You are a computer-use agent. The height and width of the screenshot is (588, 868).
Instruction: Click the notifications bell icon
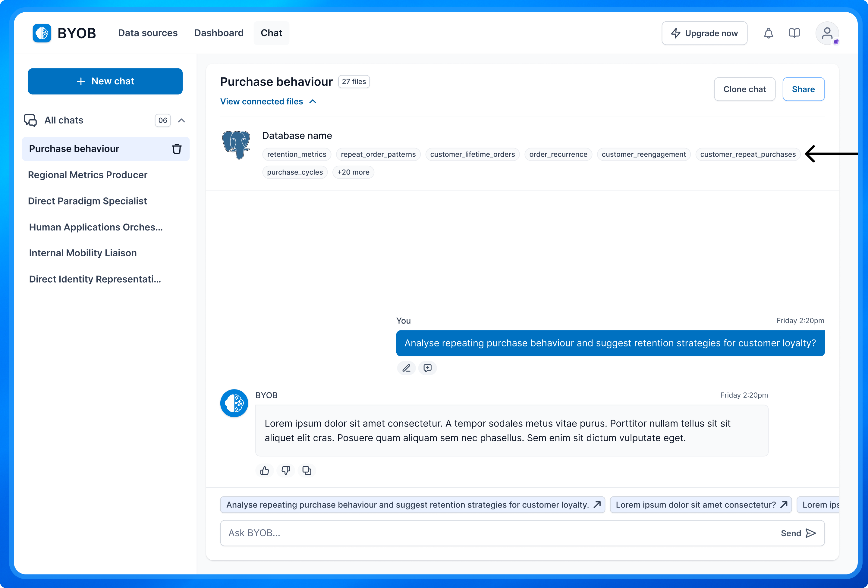pos(768,33)
